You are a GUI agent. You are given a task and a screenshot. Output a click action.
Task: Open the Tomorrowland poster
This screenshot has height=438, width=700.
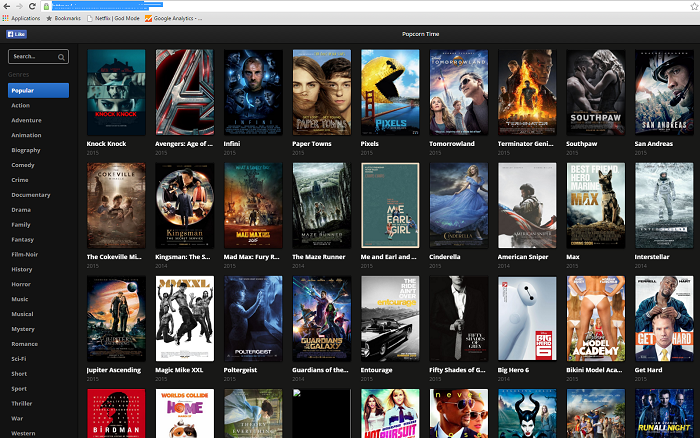[x=458, y=92]
